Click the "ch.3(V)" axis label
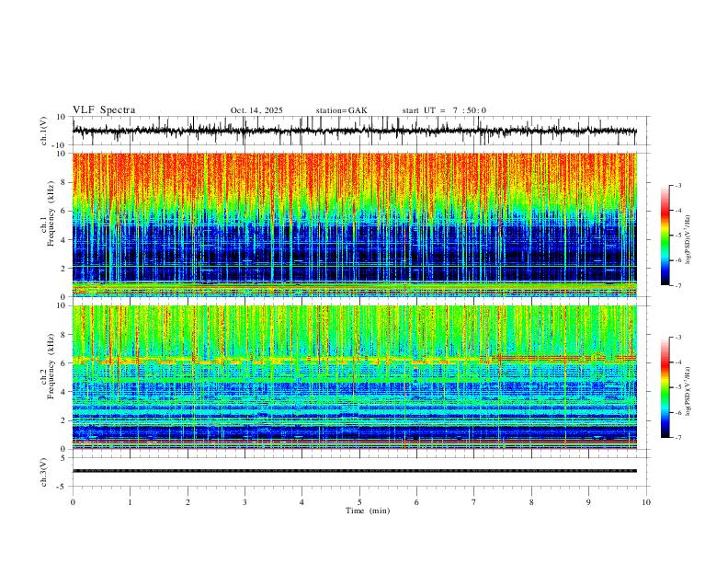This screenshot has height=563, width=728. point(44,473)
